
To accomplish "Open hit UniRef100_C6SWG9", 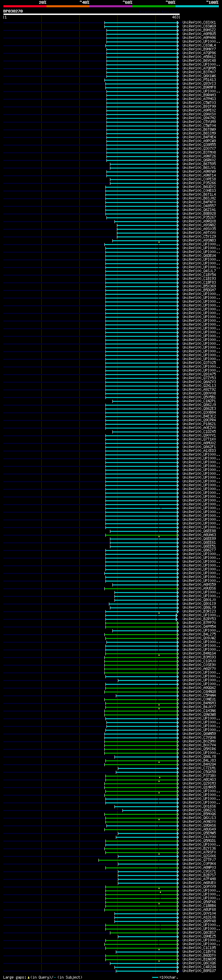I will [x=199, y=26].
